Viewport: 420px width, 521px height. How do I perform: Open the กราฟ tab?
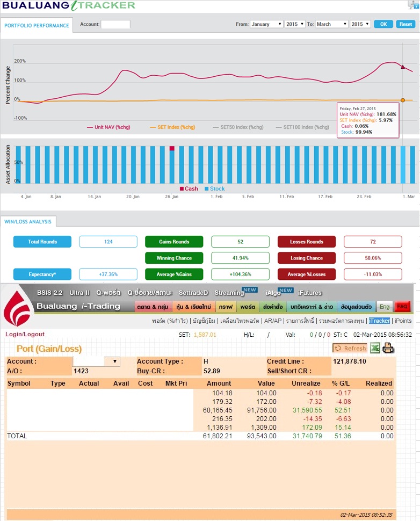pos(226,307)
